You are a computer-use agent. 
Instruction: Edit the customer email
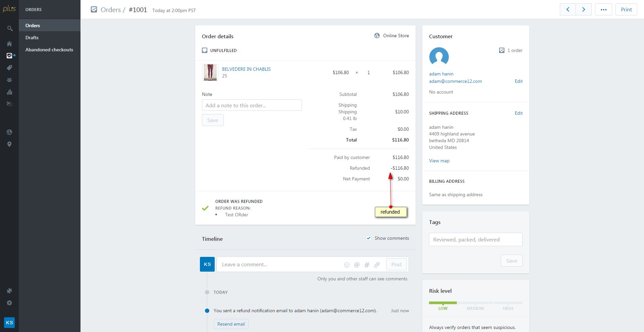(x=519, y=81)
